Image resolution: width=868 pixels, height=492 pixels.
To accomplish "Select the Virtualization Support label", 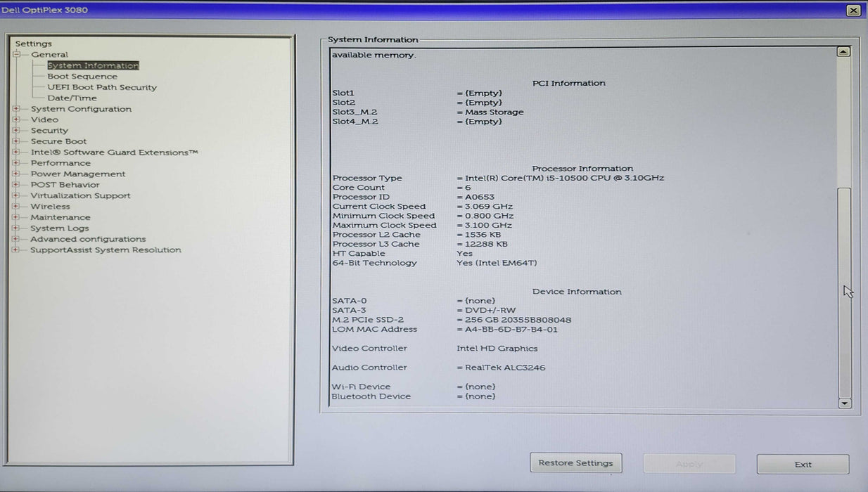I will [x=80, y=196].
